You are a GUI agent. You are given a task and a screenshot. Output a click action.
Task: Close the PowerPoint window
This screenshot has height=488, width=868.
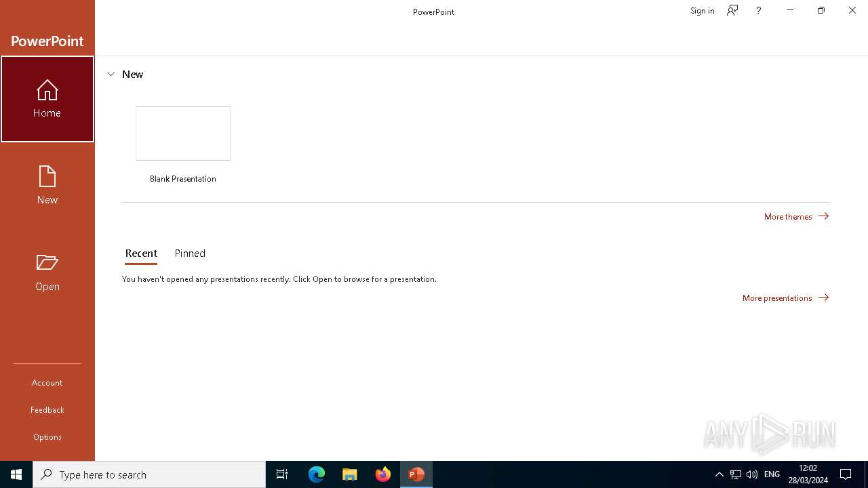click(852, 11)
